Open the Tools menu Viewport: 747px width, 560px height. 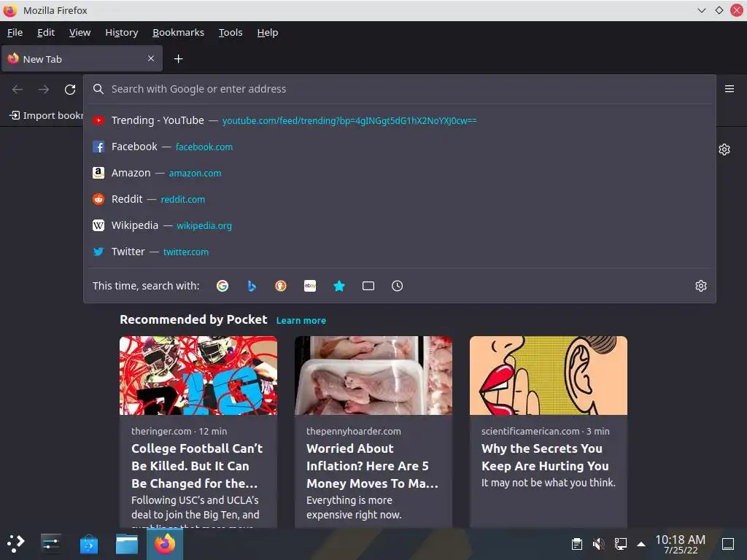coord(231,32)
